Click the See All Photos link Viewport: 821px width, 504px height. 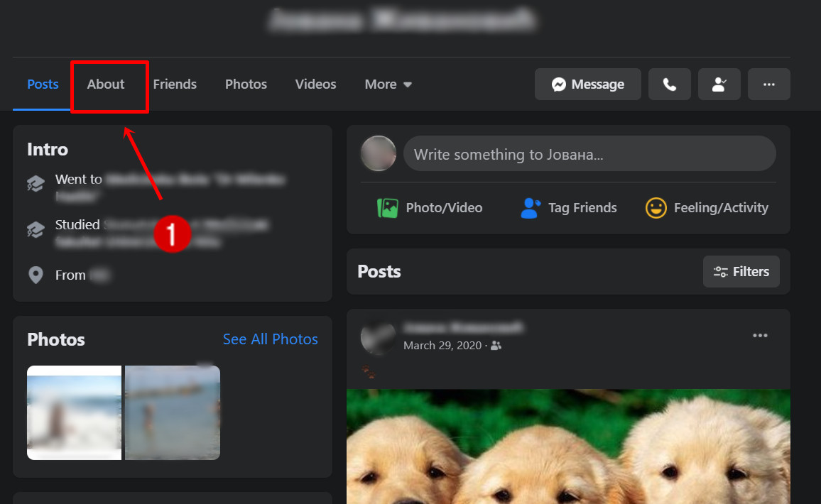click(x=270, y=339)
